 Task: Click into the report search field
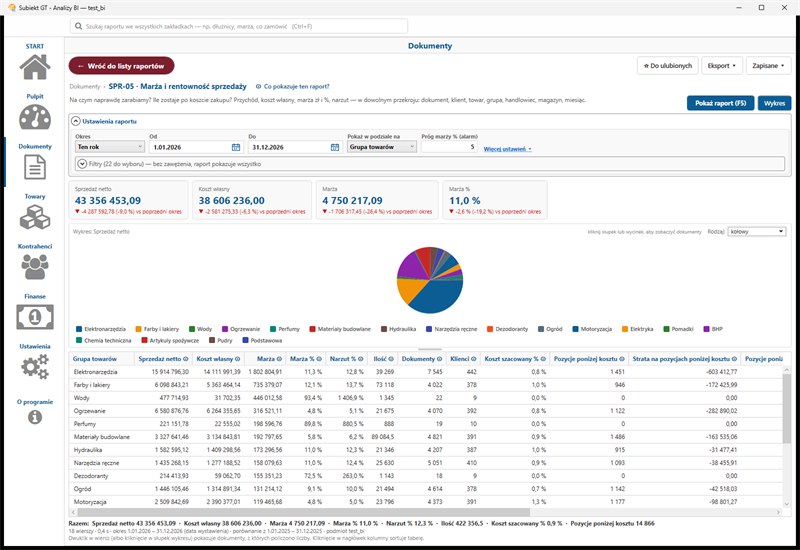[239, 26]
